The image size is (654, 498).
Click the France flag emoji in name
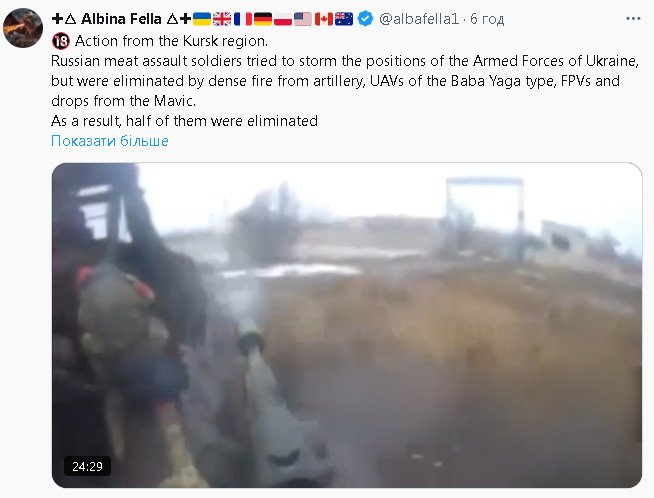(x=243, y=19)
